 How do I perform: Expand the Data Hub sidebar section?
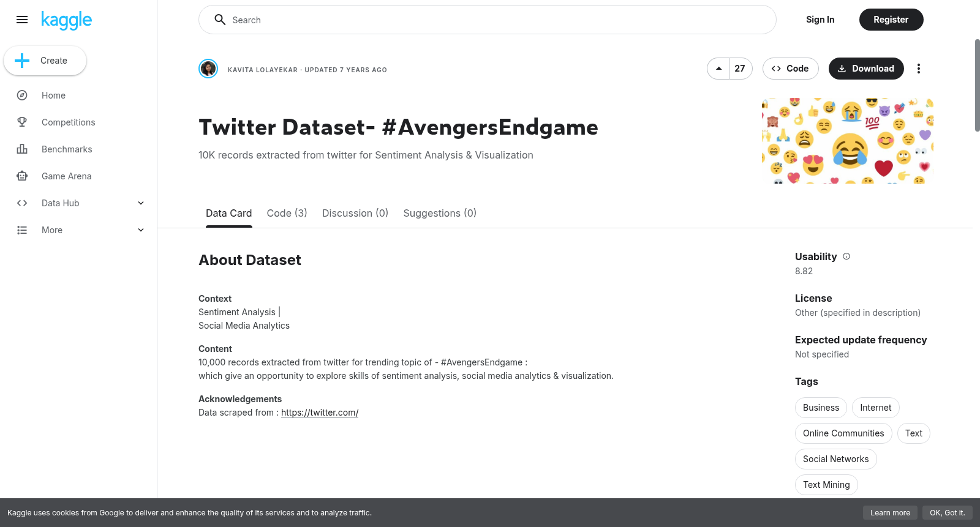click(141, 203)
